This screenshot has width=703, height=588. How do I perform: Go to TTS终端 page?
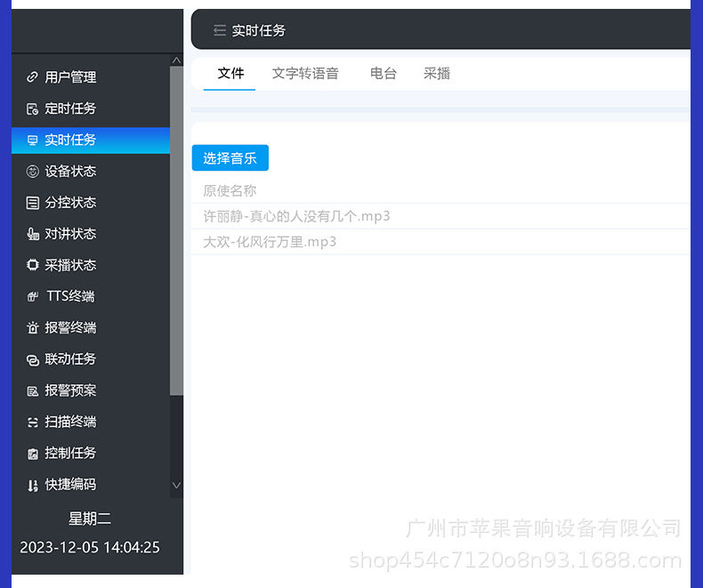[91, 296]
